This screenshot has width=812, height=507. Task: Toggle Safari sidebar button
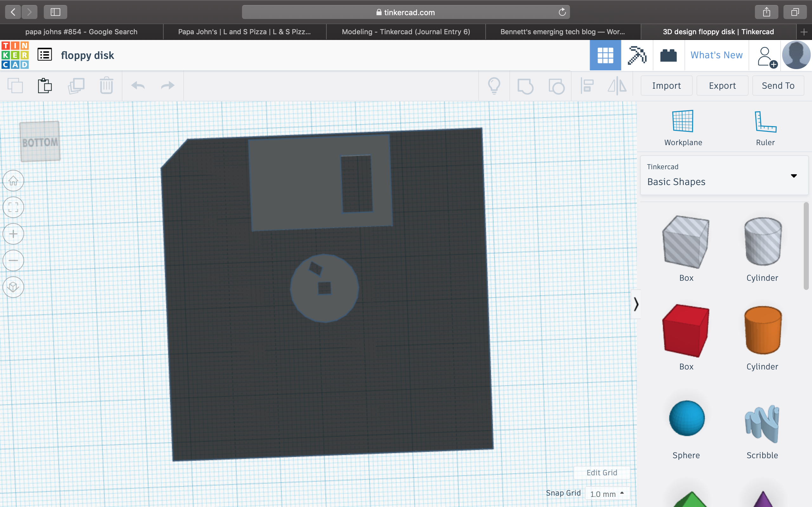(56, 12)
